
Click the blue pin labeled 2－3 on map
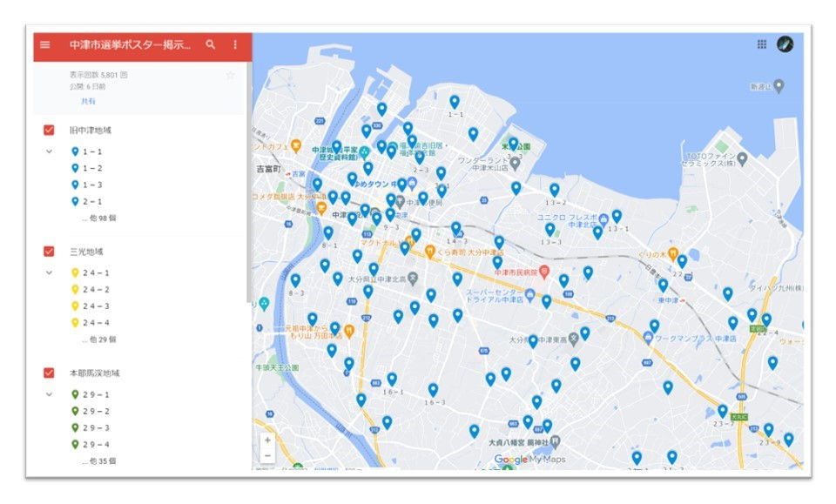point(420,158)
